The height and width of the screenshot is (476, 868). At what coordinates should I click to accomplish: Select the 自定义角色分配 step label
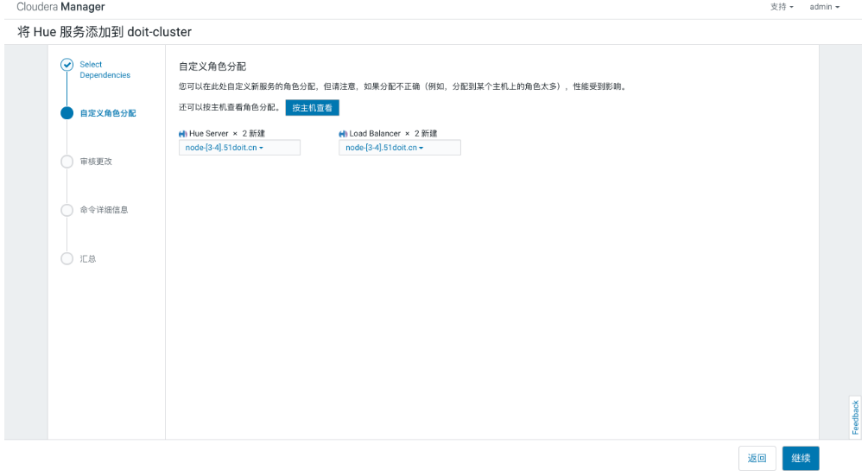(x=108, y=113)
